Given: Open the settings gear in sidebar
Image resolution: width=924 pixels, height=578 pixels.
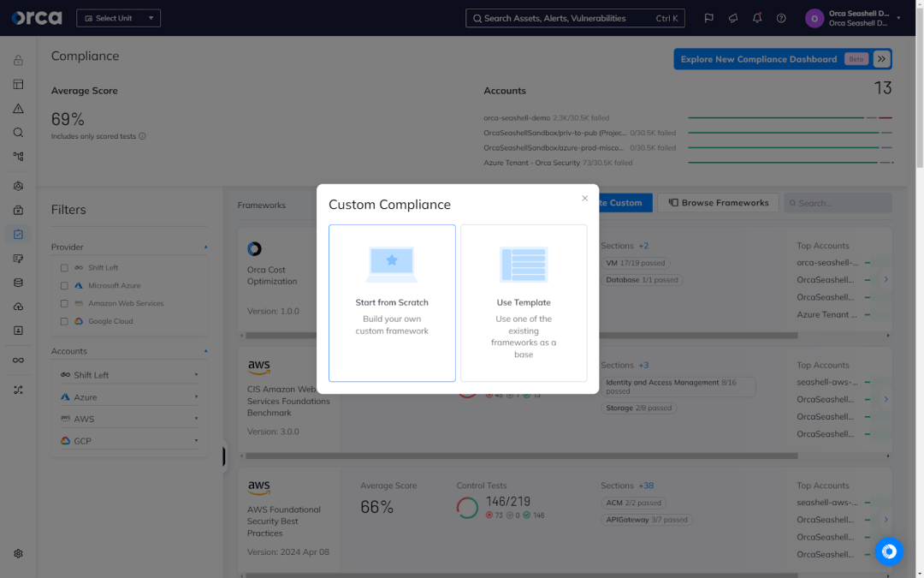Looking at the screenshot, I should (x=18, y=554).
